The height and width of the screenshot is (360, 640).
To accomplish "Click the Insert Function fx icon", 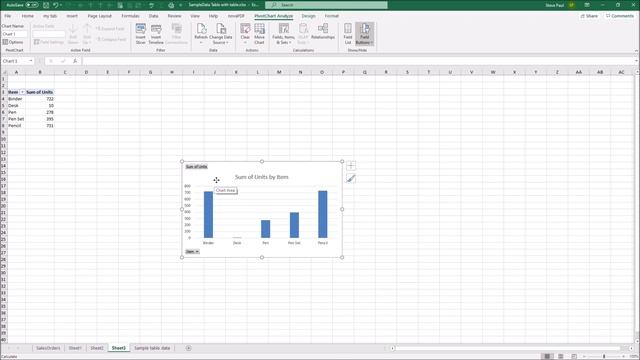I will tap(75, 61).
